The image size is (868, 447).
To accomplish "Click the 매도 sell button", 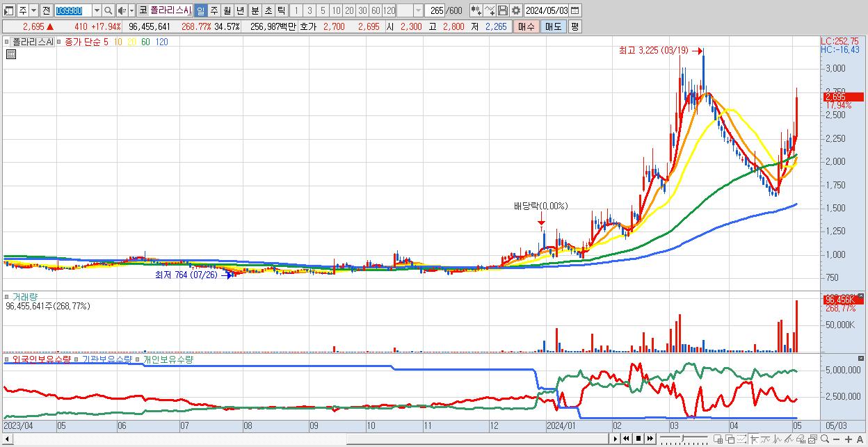I will click(554, 26).
